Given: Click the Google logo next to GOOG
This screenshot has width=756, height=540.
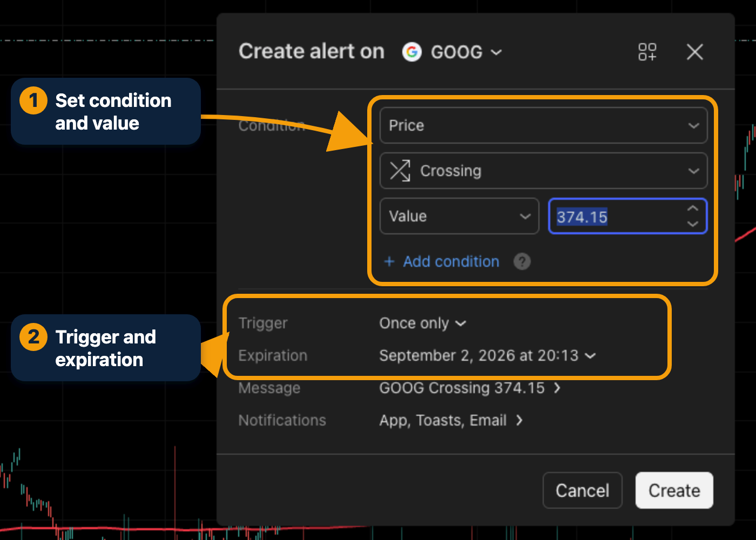Looking at the screenshot, I should coord(412,52).
